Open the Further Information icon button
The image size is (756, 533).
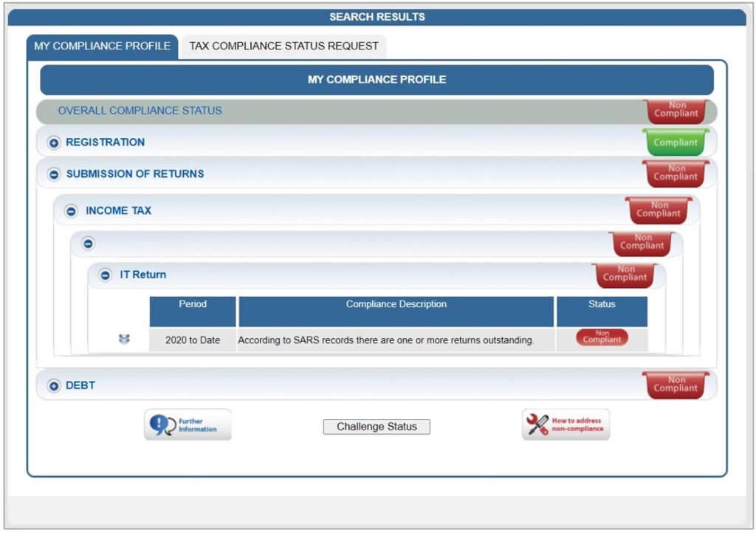click(188, 424)
